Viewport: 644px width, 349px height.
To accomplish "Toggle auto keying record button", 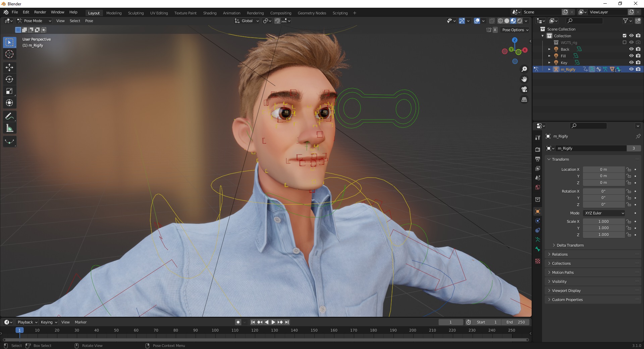I will point(238,322).
